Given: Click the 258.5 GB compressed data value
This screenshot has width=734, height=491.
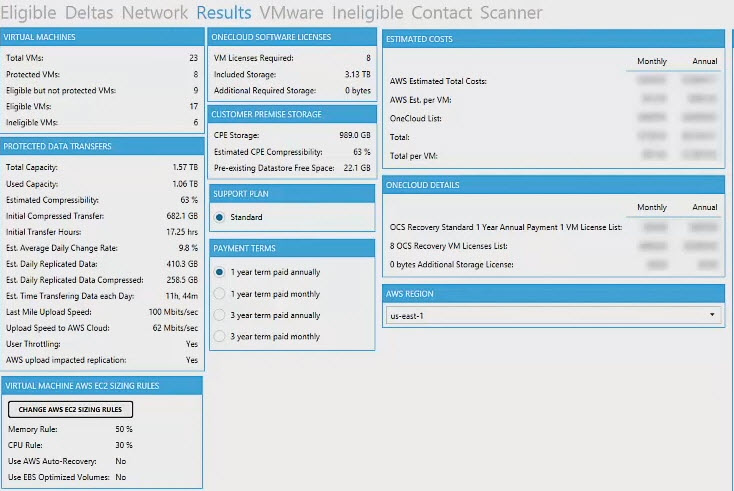Looking at the screenshot, I should [x=182, y=280].
